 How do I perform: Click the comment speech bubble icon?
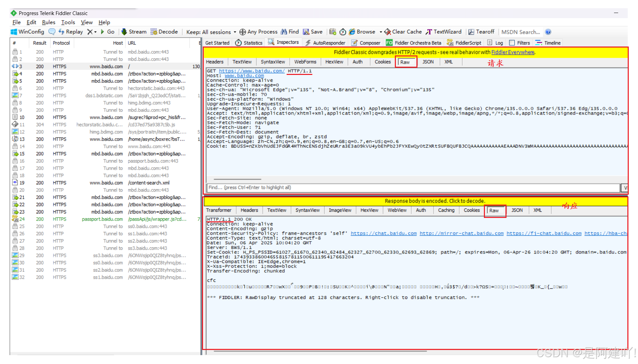(x=52, y=32)
